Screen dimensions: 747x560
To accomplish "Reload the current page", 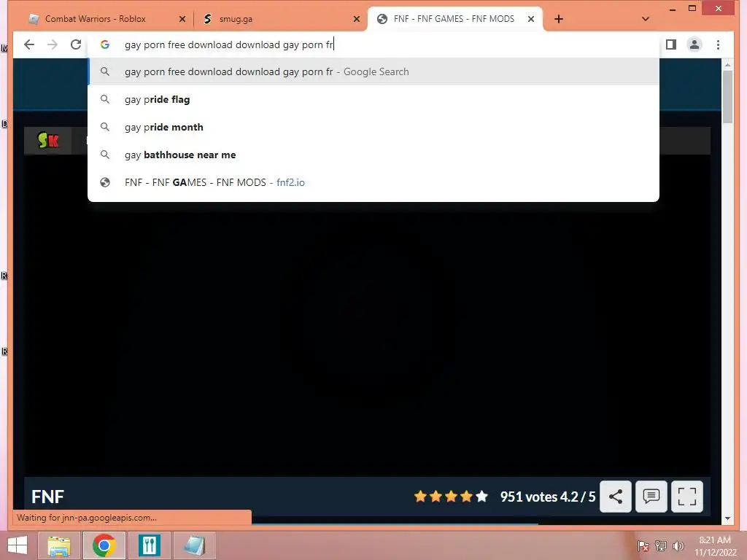I will pos(76,44).
